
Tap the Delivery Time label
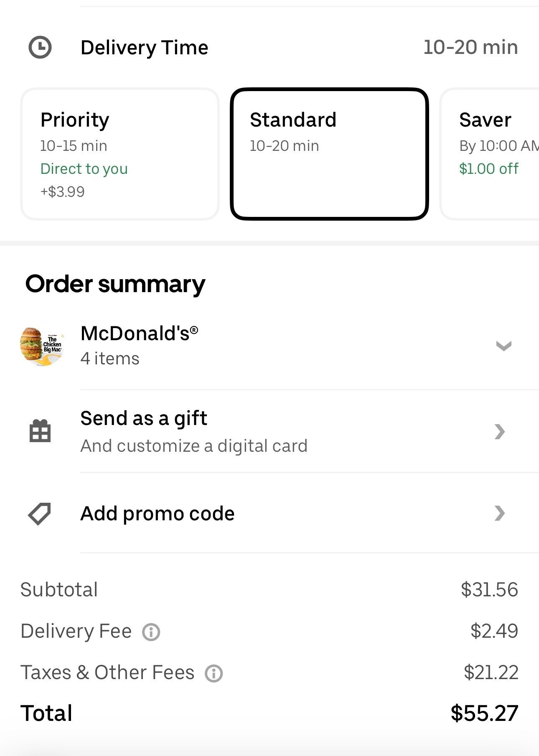[144, 48]
